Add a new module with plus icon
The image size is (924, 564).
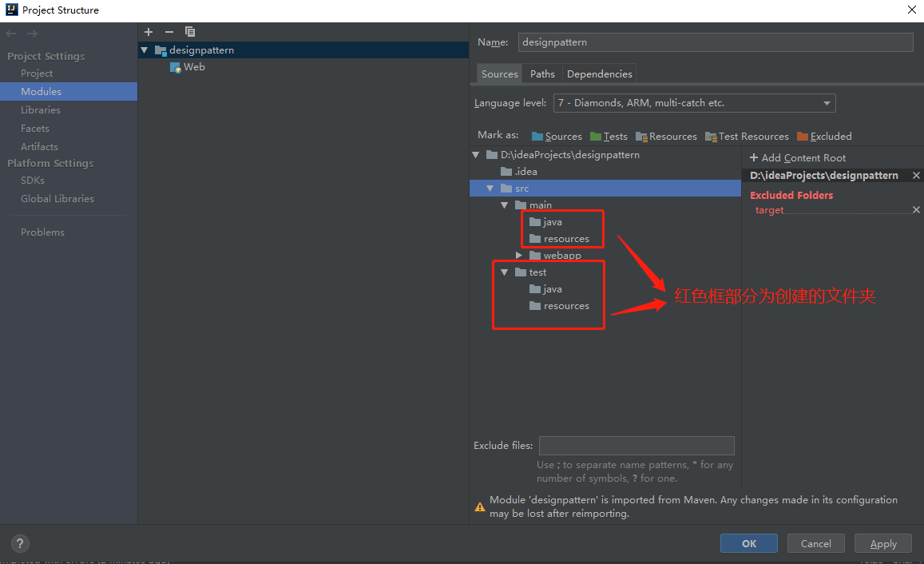pyautogui.click(x=149, y=32)
